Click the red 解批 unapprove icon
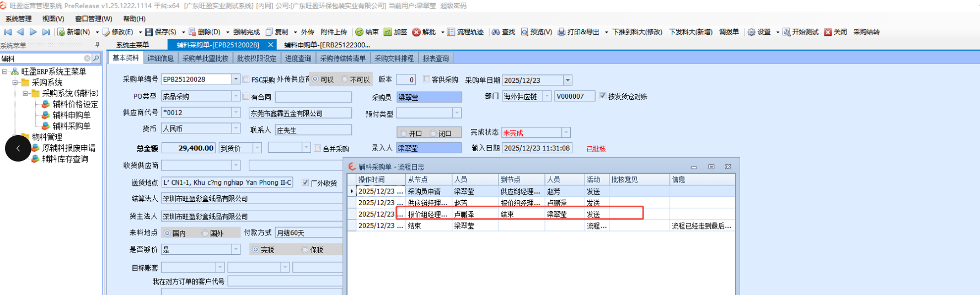Screen dimensions: 980x295 pyautogui.click(x=416, y=32)
